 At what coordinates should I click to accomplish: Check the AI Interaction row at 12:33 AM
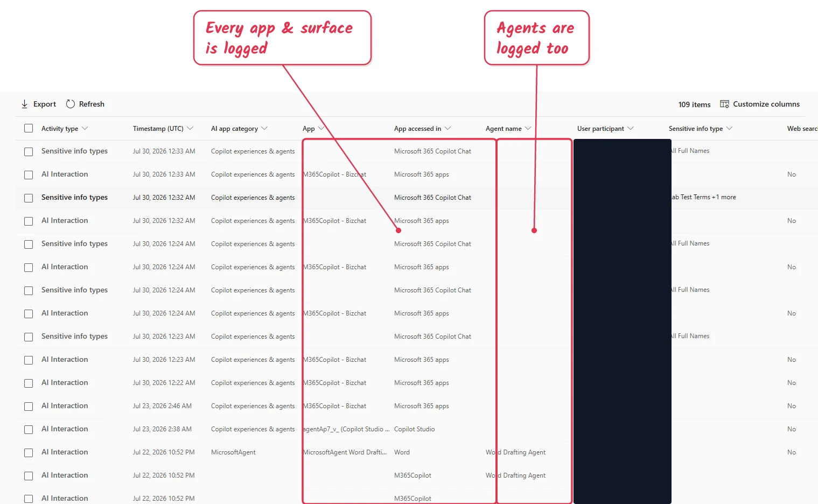pyautogui.click(x=29, y=175)
